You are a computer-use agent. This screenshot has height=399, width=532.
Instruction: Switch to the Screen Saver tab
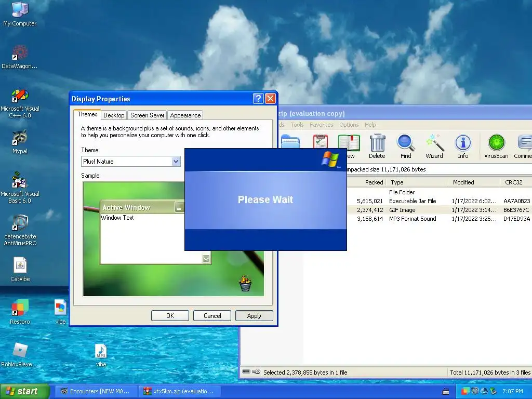pyautogui.click(x=147, y=115)
